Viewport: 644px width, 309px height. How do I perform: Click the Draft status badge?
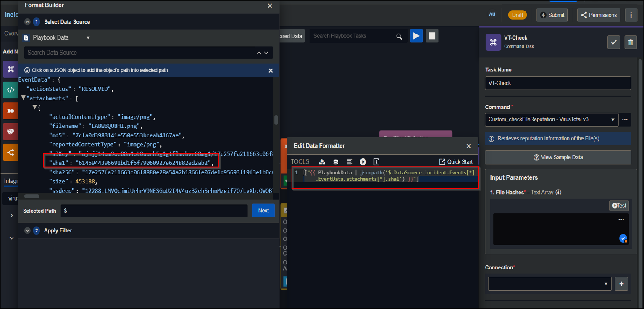518,15
